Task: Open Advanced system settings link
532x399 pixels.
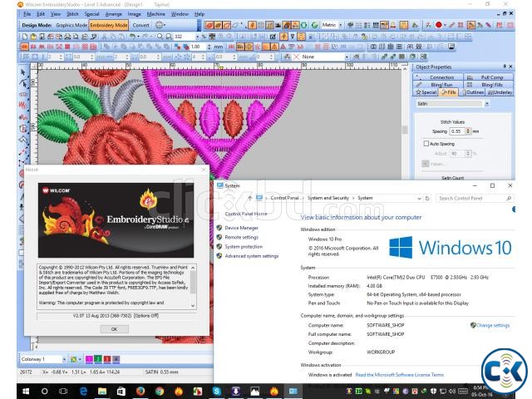Action: (x=252, y=256)
